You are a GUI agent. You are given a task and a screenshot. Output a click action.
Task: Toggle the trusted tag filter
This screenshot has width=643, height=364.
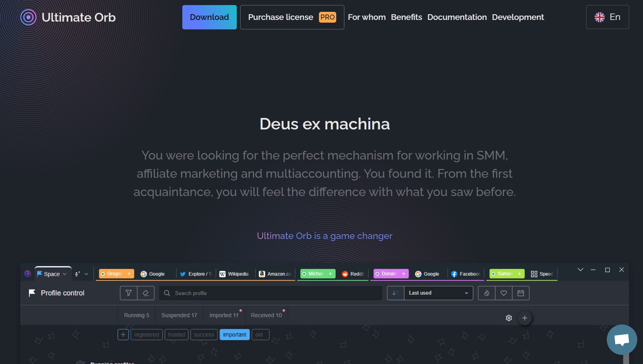(177, 335)
